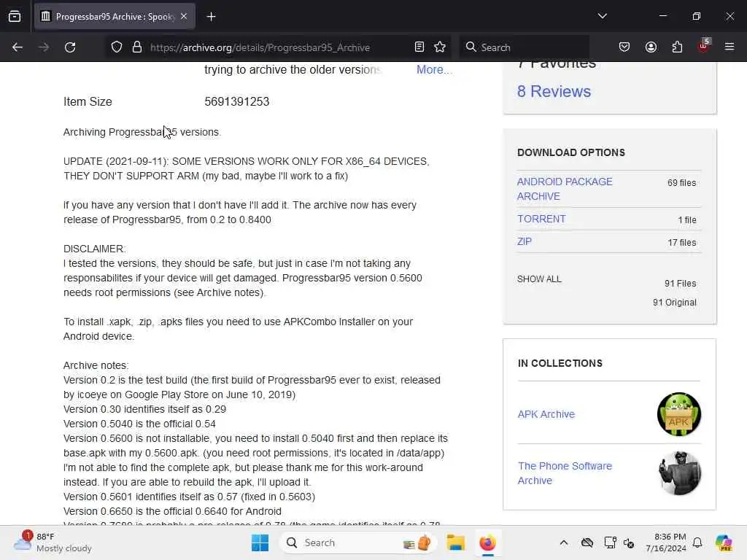Click the '91 Original' text
Screen dimensions: 747x560
tap(675, 303)
